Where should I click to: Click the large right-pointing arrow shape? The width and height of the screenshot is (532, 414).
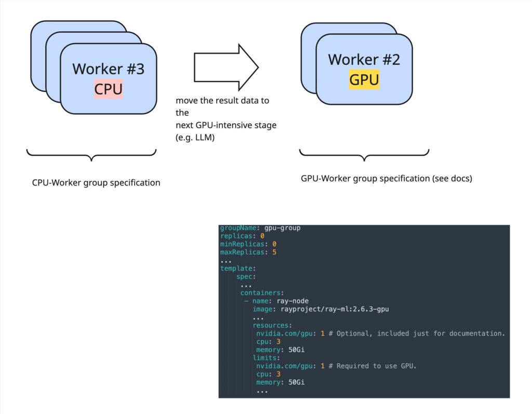click(x=226, y=67)
